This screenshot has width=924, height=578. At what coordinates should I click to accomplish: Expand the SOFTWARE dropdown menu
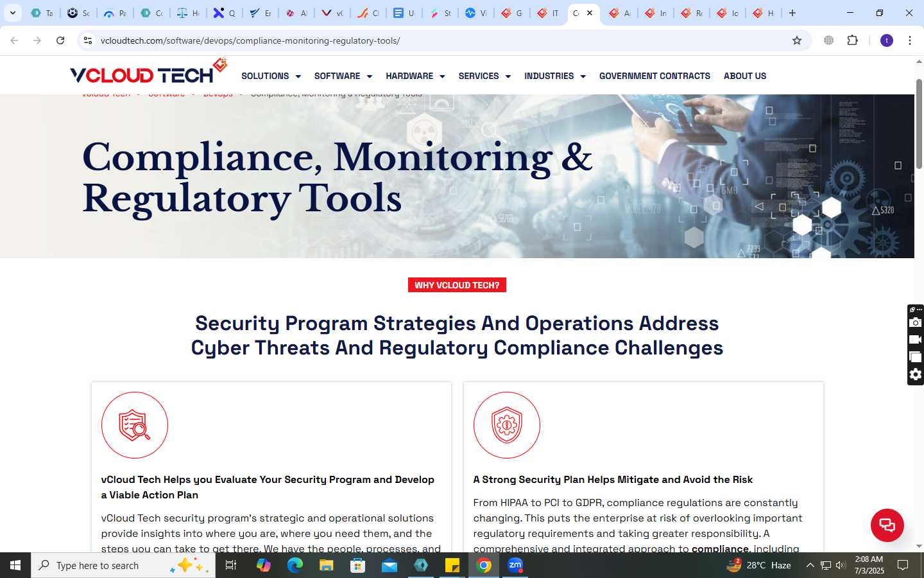[x=343, y=76]
